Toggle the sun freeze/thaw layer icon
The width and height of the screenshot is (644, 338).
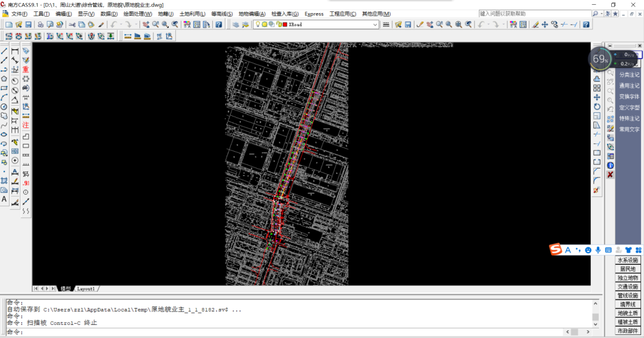pos(264,24)
